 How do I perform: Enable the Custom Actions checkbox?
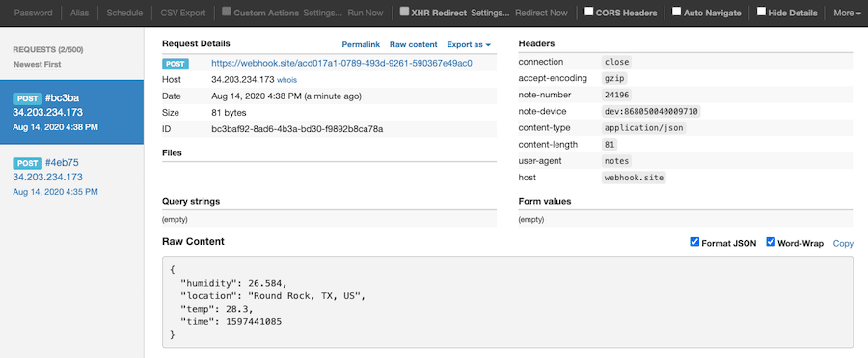point(227,11)
